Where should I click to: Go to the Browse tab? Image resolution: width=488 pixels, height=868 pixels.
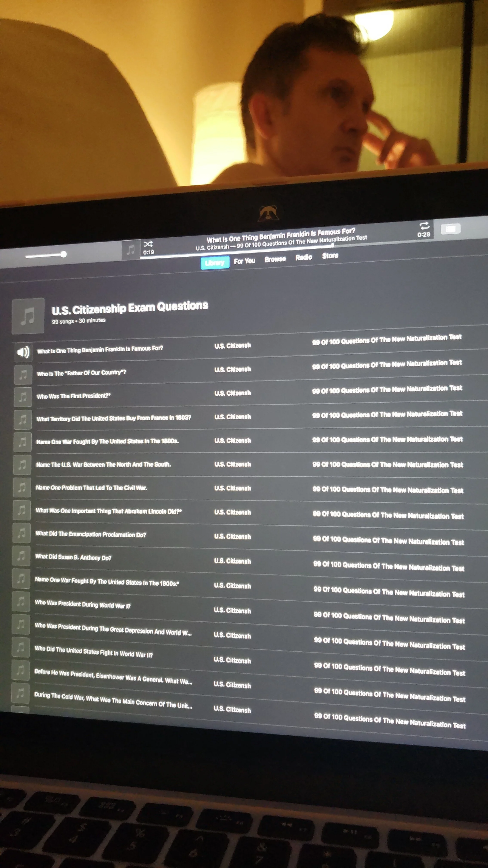(x=275, y=259)
